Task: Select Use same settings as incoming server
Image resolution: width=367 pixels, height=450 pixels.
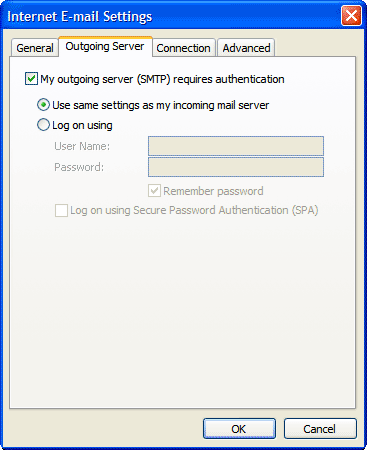Action: pyautogui.click(x=43, y=105)
